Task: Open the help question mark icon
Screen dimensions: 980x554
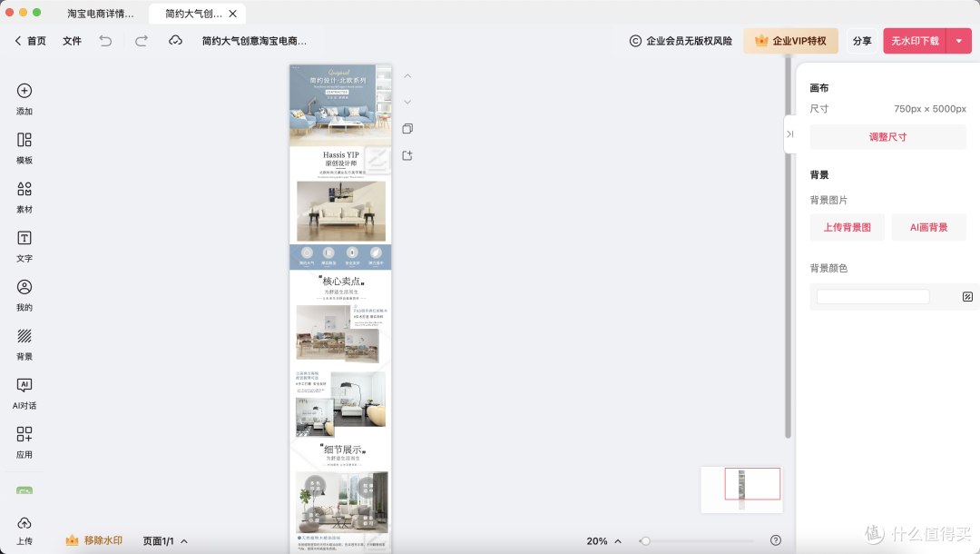Action: pyautogui.click(x=776, y=540)
